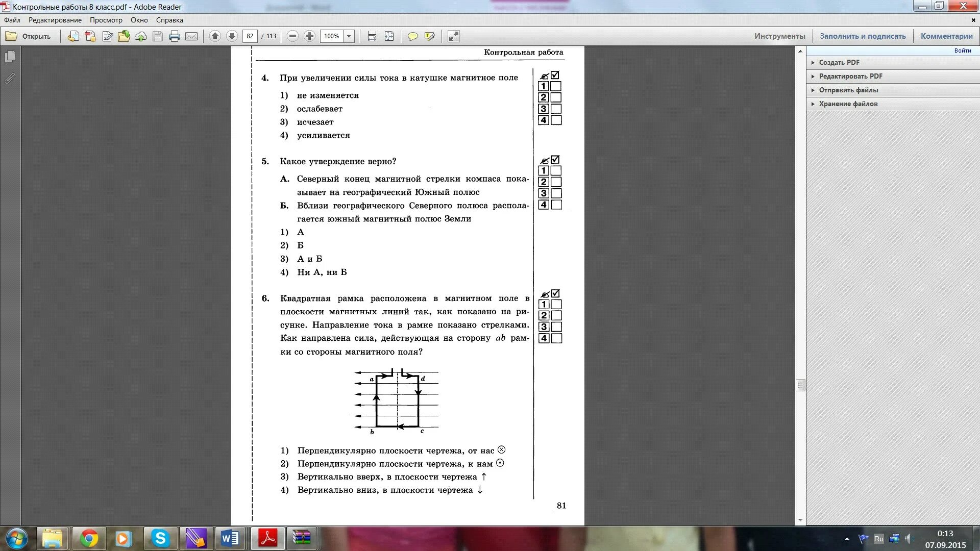Zoom out with the minus button
Image resolution: width=980 pixels, height=551 pixels.
(x=292, y=36)
